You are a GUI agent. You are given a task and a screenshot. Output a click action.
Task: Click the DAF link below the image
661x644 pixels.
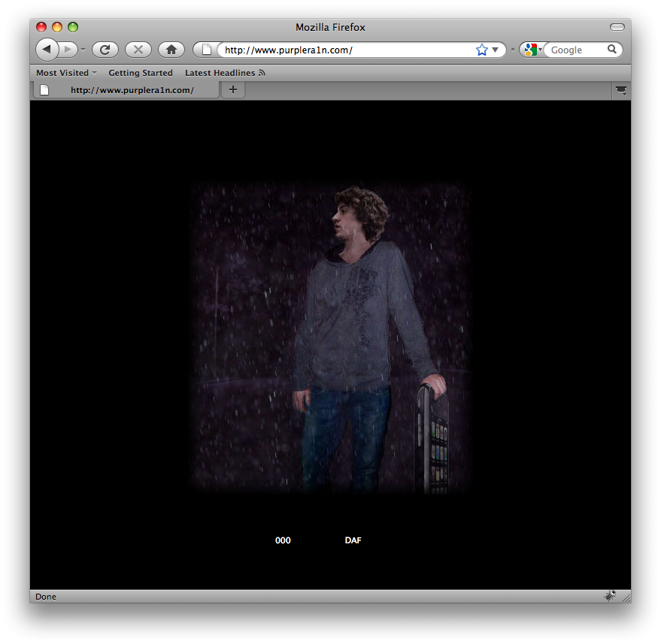pyautogui.click(x=353, y=540)
